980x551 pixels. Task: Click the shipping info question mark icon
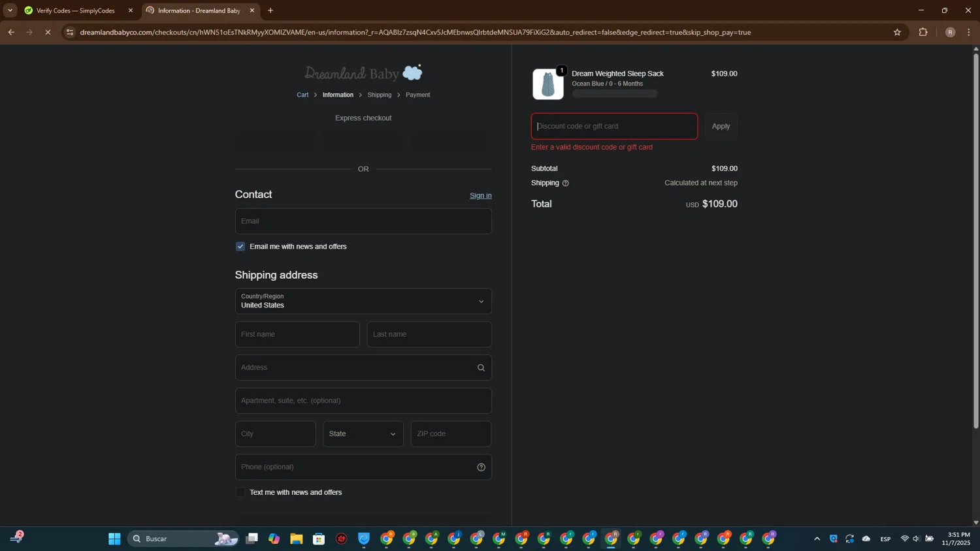(566, 183)
